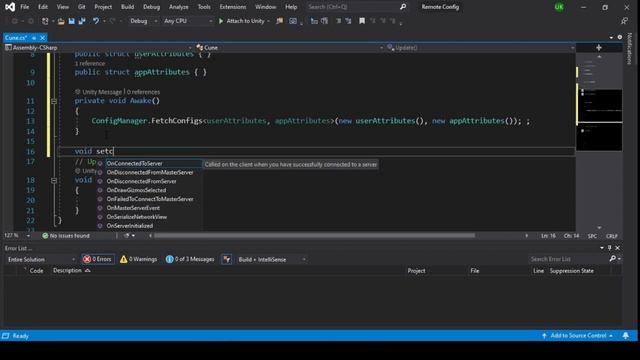
Task: Open the settings gear beside the tab well
Action: click(x=620, y=37)
